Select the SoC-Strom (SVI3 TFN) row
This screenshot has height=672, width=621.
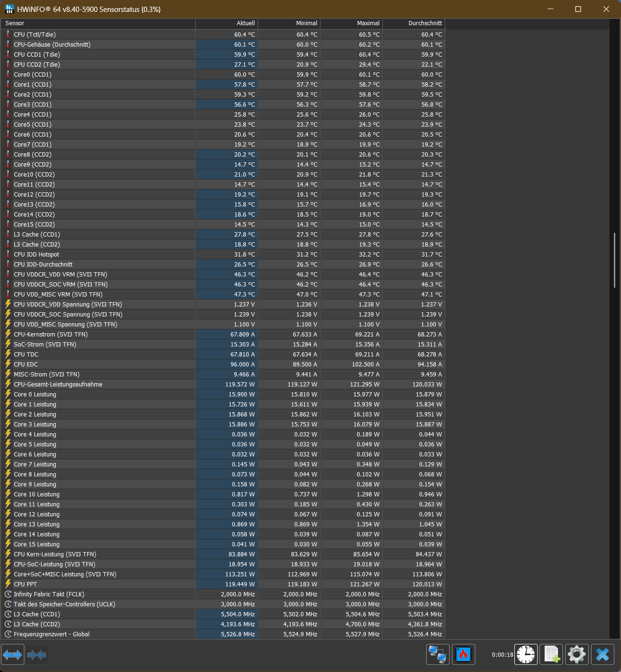pos(223,345)
